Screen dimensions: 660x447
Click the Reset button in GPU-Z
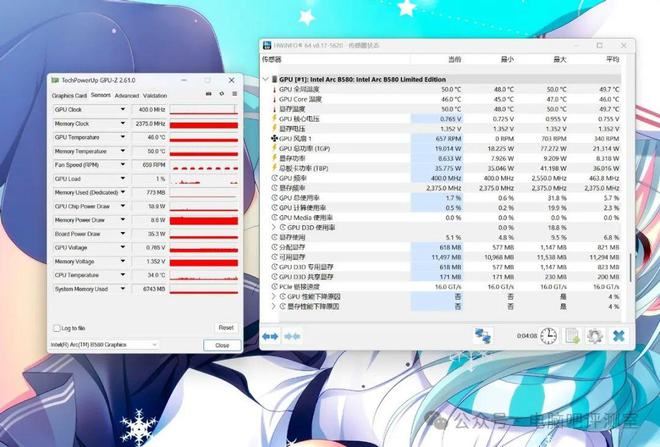pos(226,327)
